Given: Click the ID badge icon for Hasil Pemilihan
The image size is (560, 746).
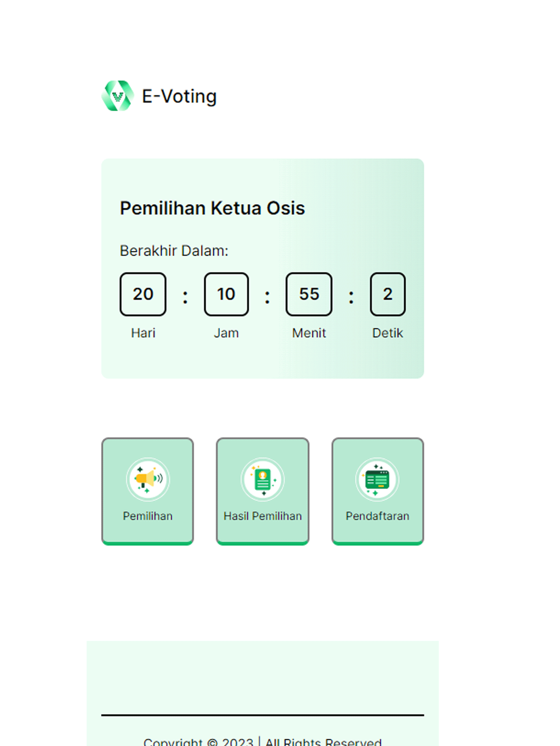Looking at the screenshot, I should pos(262,479).
